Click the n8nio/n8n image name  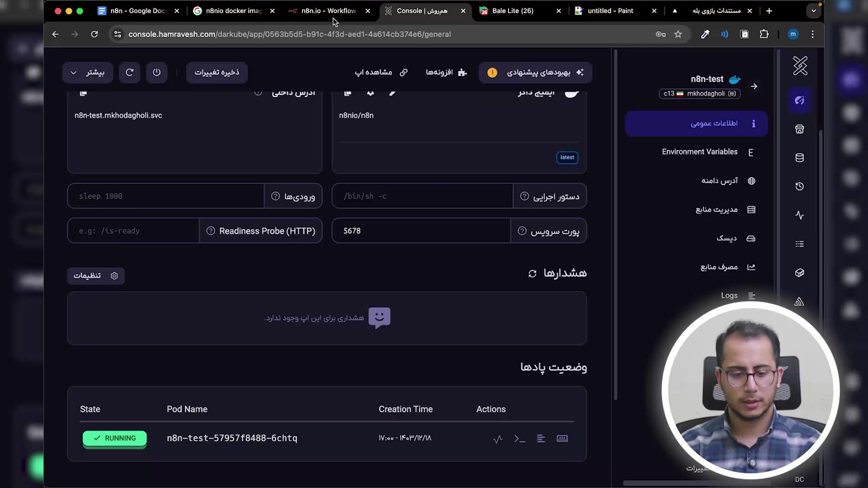pyautogui.click(x=356, y=116)
